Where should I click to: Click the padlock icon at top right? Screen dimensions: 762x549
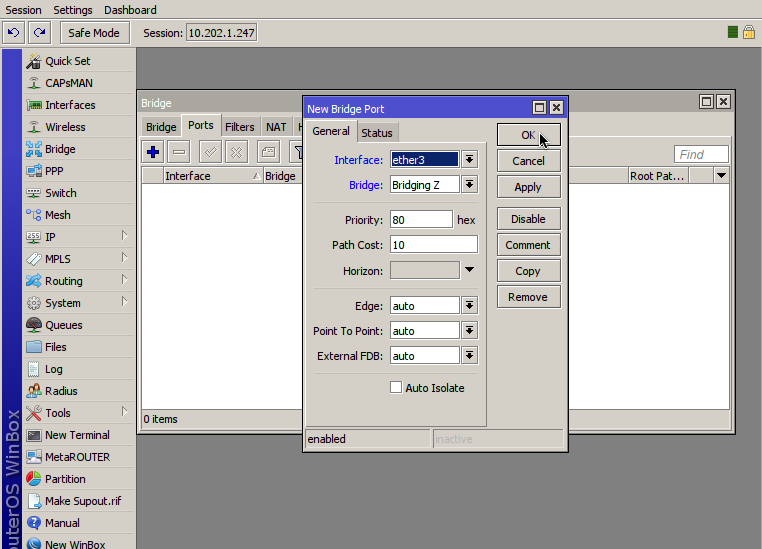click(x=749, y=33)
